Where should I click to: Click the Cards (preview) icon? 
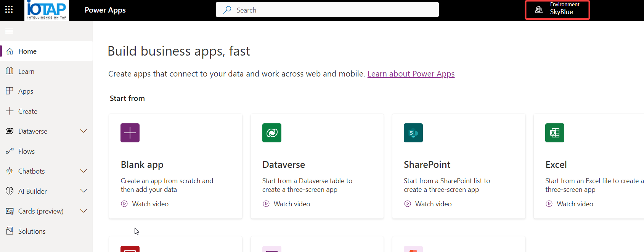pyautogui.click(x=10, y=211)
